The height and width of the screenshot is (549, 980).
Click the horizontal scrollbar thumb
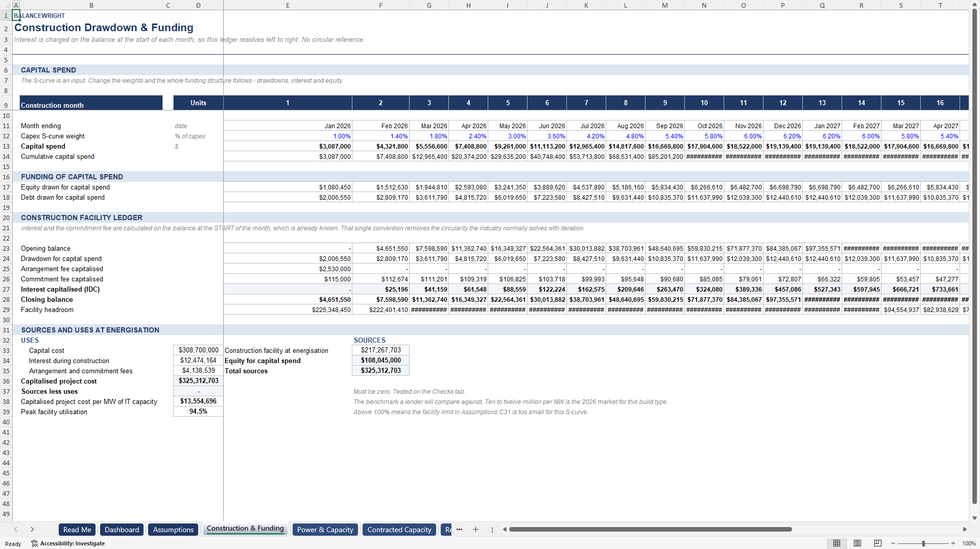click(x=651, y=530)
